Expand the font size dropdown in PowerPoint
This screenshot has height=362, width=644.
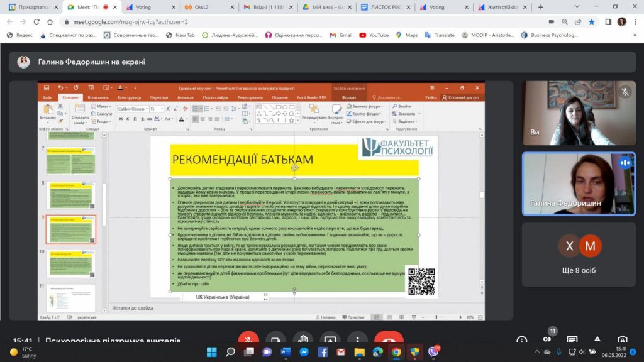coord(162,109)
